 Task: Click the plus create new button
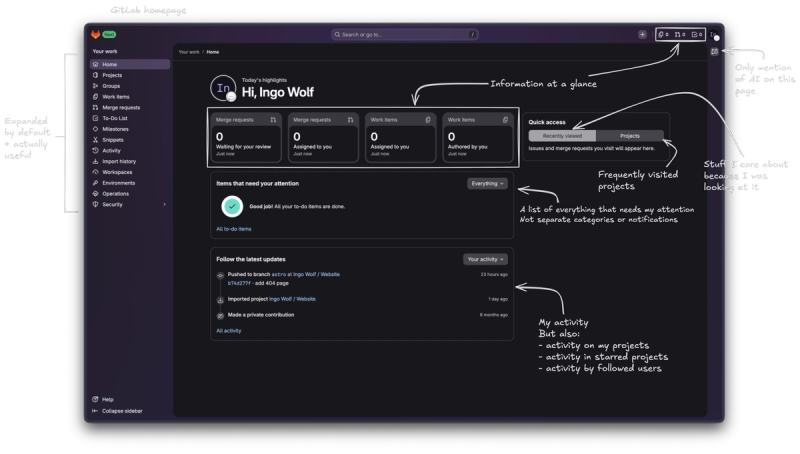(642, 34)
